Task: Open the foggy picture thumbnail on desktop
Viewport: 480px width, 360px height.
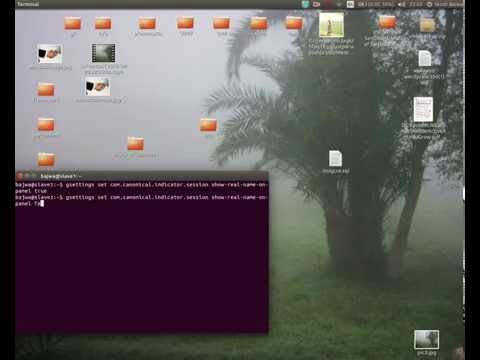Action: 426,340
